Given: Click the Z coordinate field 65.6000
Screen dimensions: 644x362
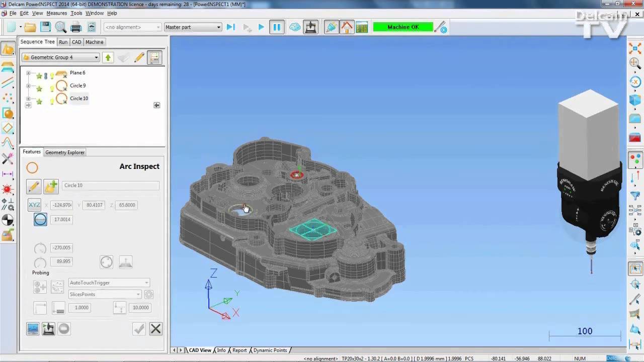Looking at the screenshot, I should (127, 205).
